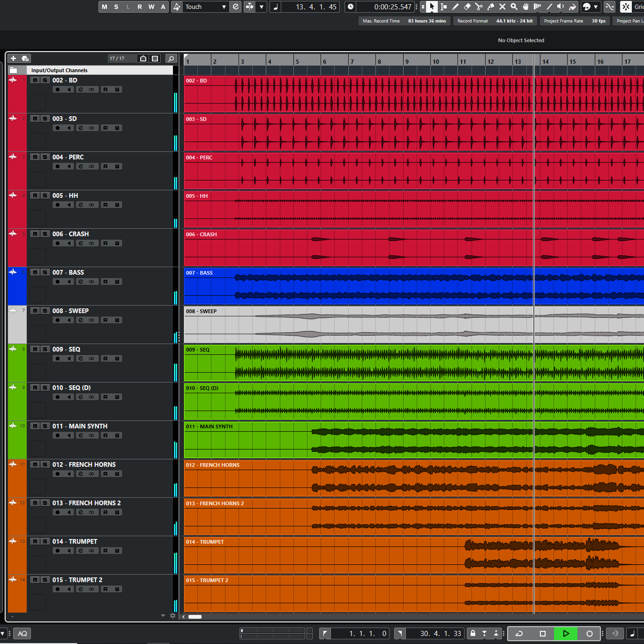The width and height of the screenshot is (644, 644).
Task: Select the Range Selection tool
Action: tap(443, 7)
